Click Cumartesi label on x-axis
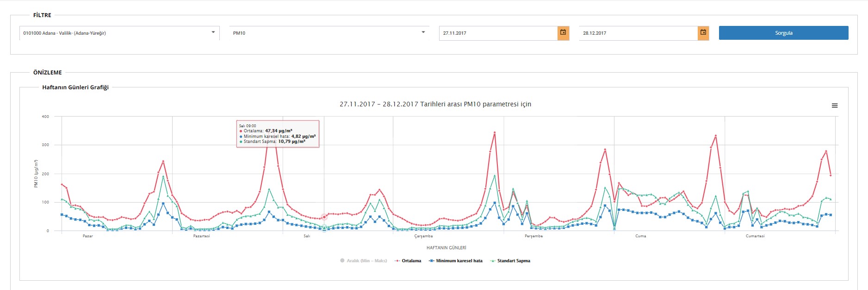Image resolution: width=868 pixels, height=290 pixels. (755, 236)
